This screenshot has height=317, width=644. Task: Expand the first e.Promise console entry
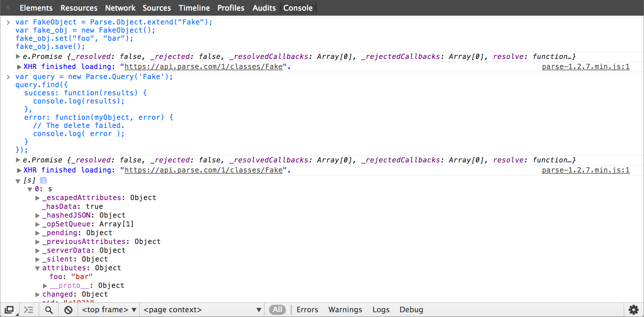point(18,56)
